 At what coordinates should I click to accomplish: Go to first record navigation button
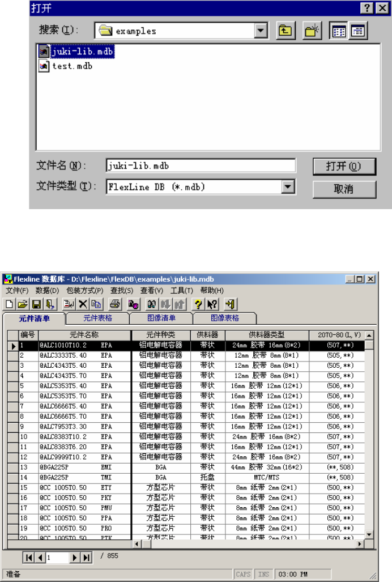[28, 558]
